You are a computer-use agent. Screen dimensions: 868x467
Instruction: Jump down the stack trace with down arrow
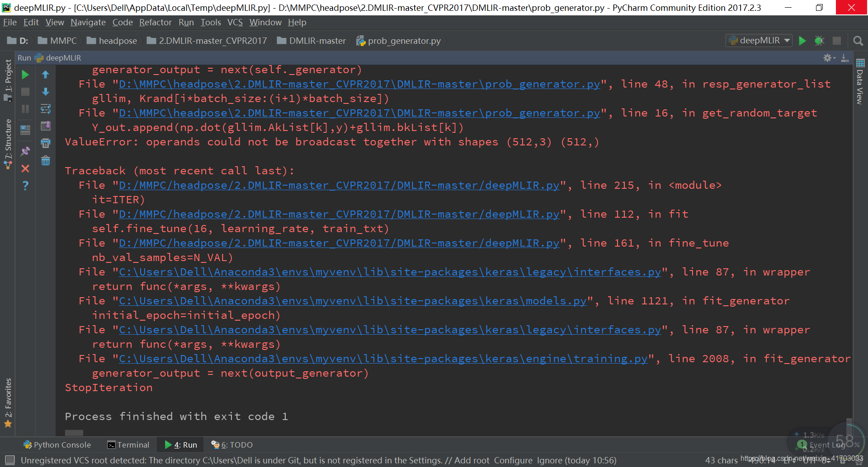pyautogui.click(x=46, y=92)
